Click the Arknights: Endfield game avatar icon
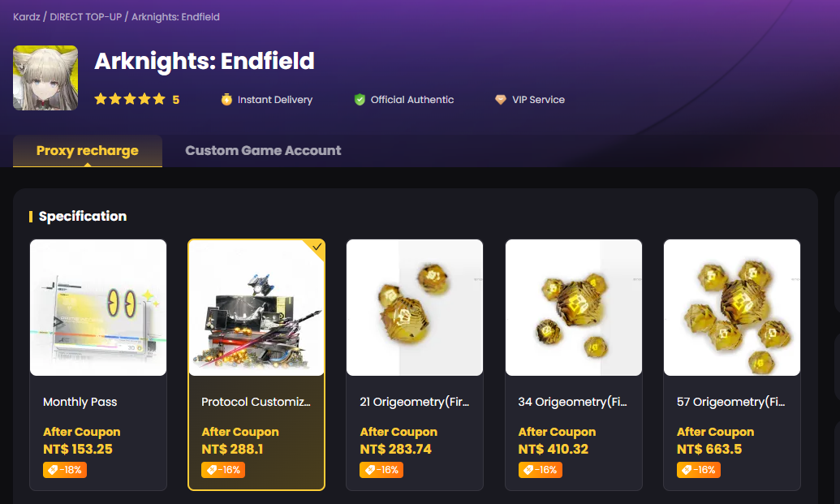 point(45,78)
